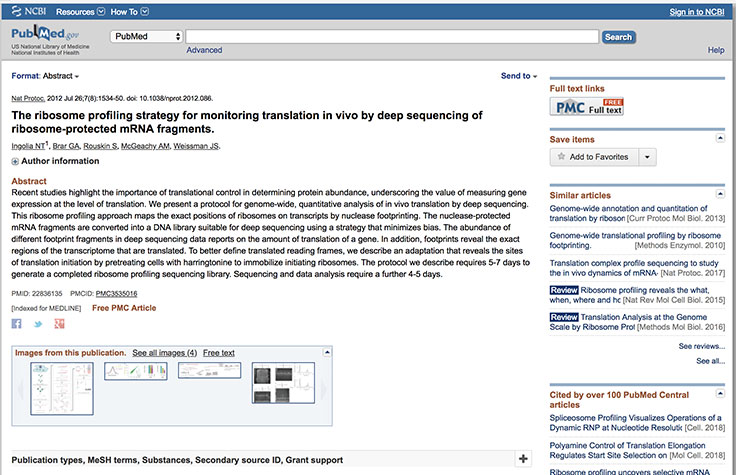
Task: Open the first publication image thumbnail
Action: click(62, 387)
